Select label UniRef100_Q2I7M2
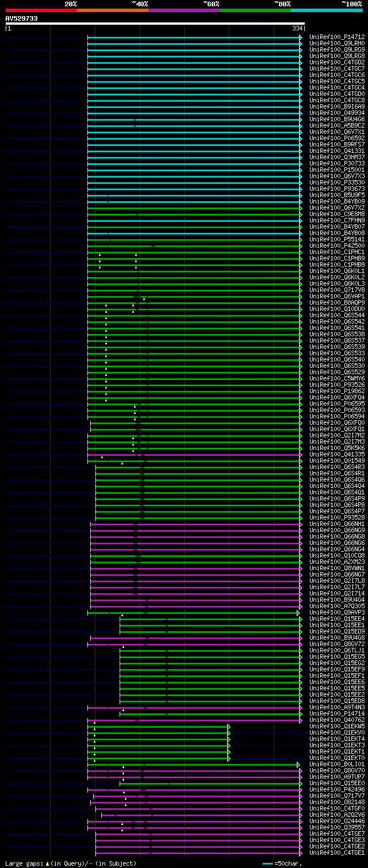The image size is (368, 868). tap(337, 435)
